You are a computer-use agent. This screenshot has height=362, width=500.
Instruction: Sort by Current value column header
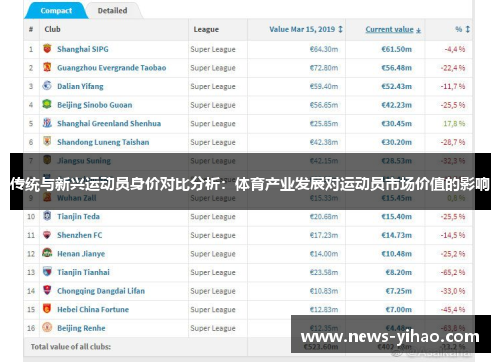tap(393, 29)
